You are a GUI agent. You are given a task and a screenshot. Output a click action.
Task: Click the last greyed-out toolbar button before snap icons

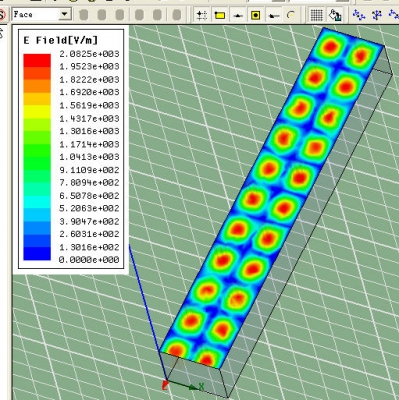point(177,15)
